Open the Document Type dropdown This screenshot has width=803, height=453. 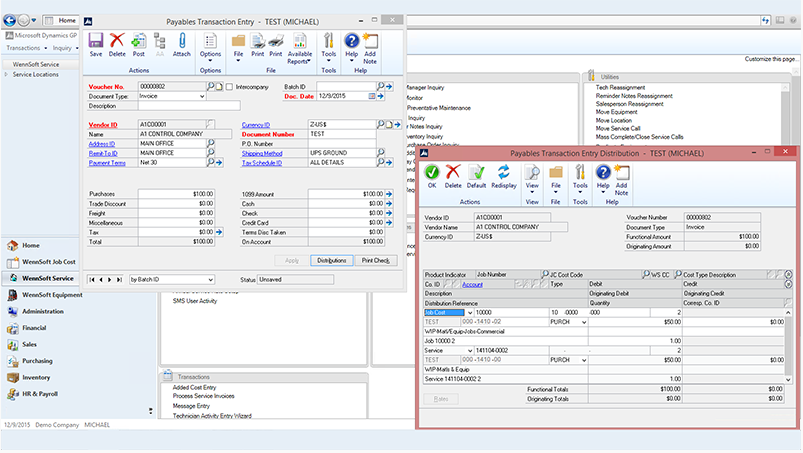click(202, 96)
